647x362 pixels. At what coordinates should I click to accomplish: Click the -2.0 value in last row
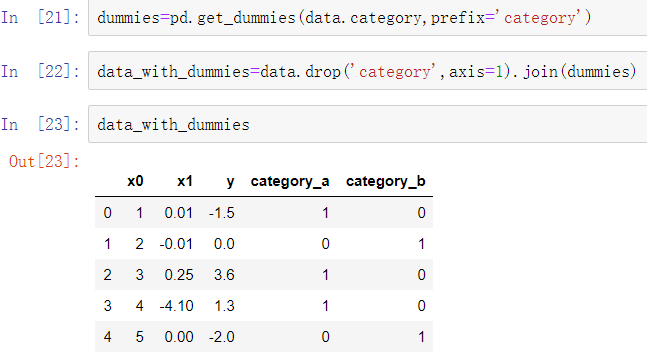click(x=222, y=337)
